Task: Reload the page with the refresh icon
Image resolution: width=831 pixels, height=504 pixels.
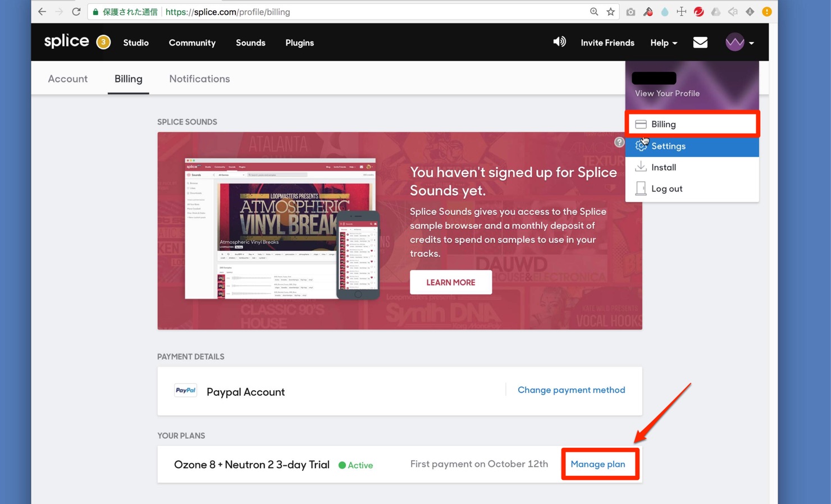Action: [76, 12]
